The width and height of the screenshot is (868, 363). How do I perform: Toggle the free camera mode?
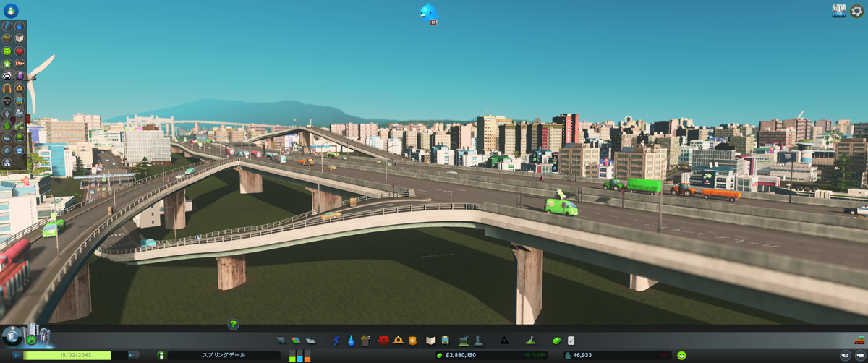click(859, 355)
